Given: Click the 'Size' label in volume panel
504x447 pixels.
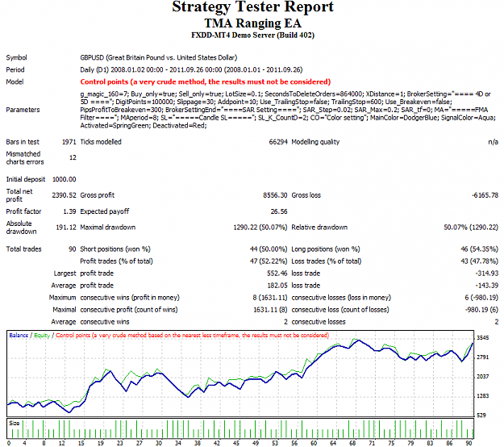Looking at the screenshot, I should pyautogui.click(x=15, y=424).
